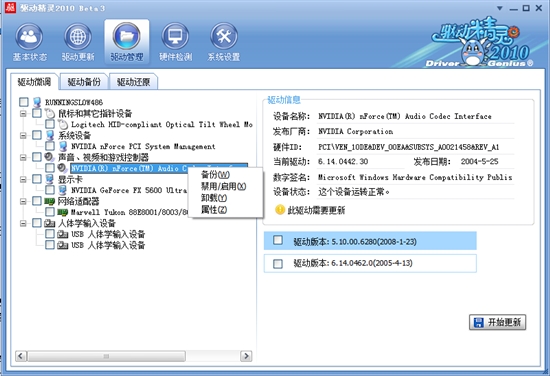Collapse the 网络适配器 tree node
The height and width of the screenshot is (376, 550).
(23, 201)
